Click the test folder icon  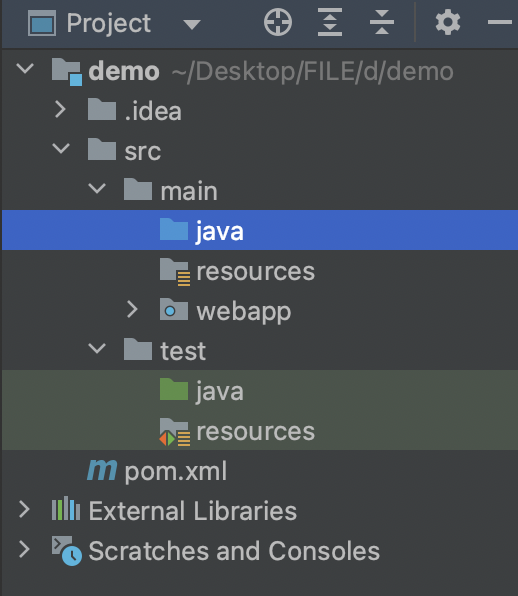138,349
